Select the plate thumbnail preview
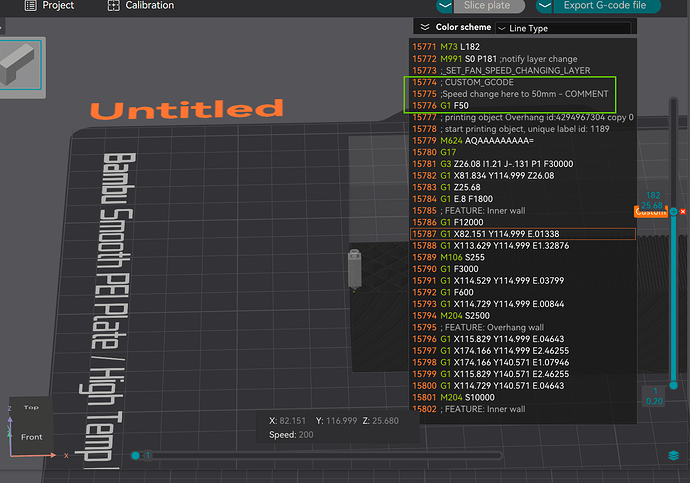The width and height of the screenshot is (690, 483). [20, 65]
